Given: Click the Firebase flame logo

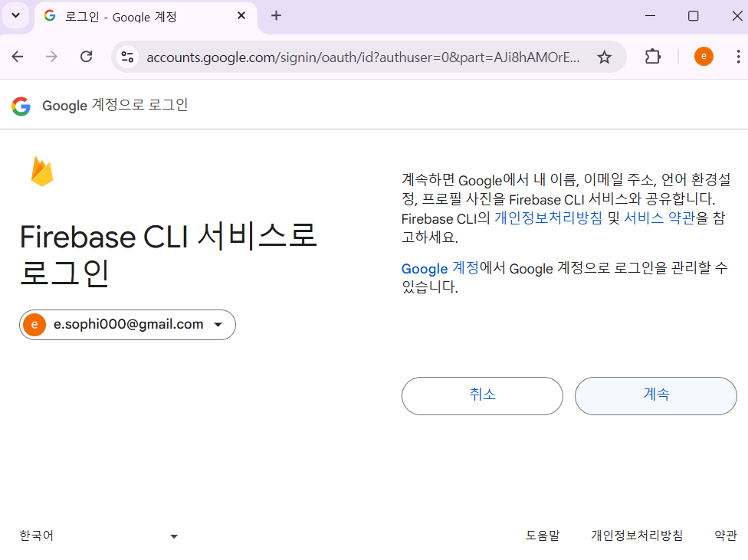Looking at the screenshot, I should (42, 171).
